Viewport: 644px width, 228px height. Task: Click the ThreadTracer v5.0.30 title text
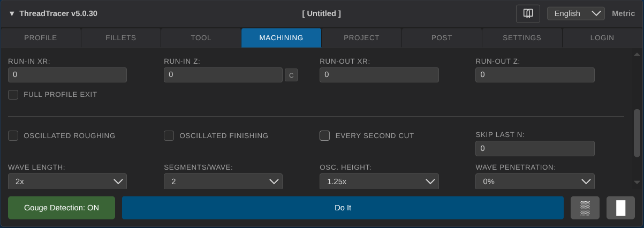tap(58, 13)
